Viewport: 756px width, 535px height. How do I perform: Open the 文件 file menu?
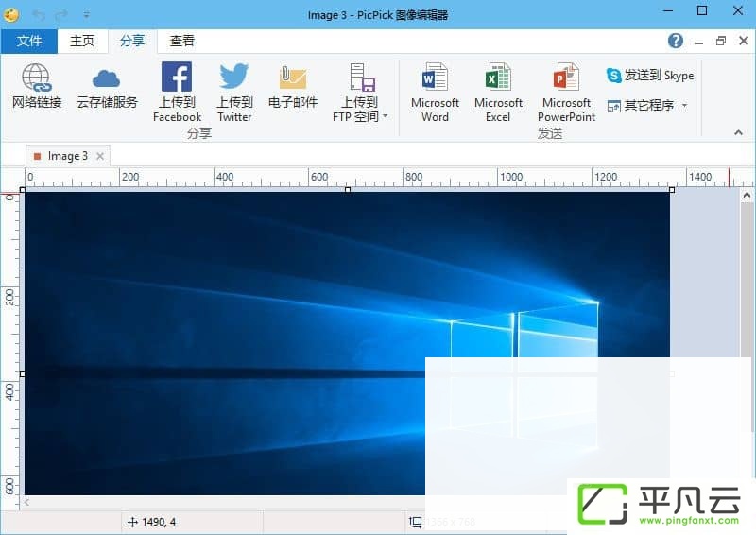[29, 41]
